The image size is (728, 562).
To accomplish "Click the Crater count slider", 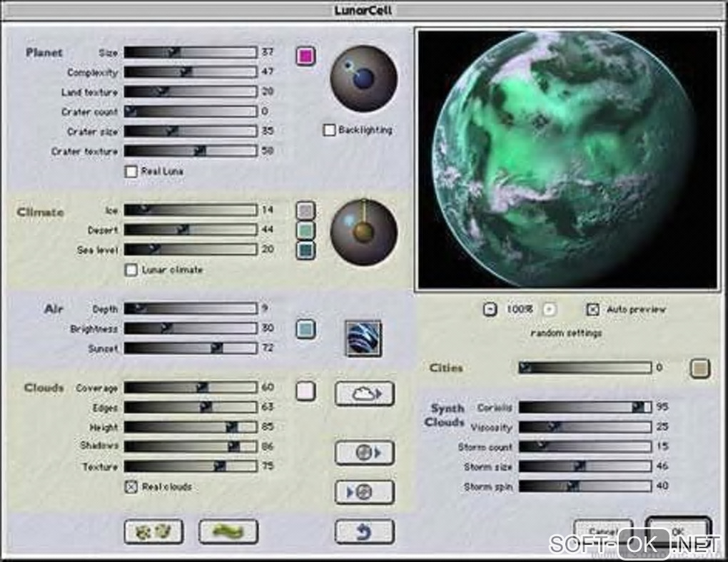I will (x=191, y=111).
